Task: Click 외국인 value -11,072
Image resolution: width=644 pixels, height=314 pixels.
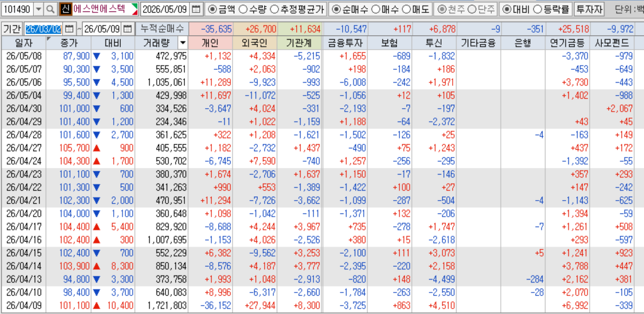Action: click(260, 96)
